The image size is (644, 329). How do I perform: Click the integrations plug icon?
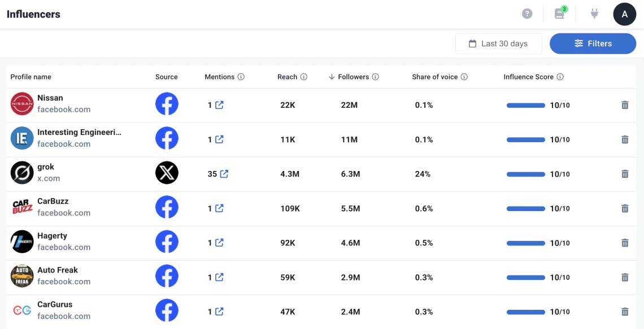(594, 14)
